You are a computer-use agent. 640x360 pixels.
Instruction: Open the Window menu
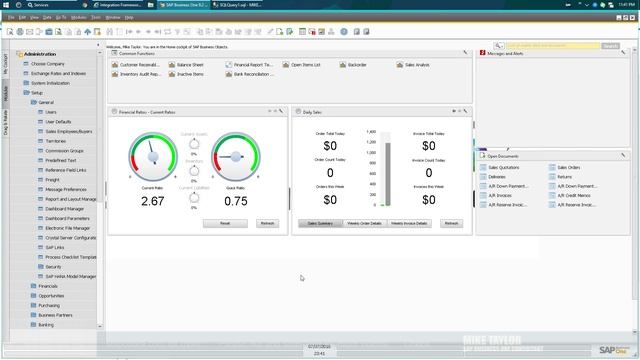113,18
